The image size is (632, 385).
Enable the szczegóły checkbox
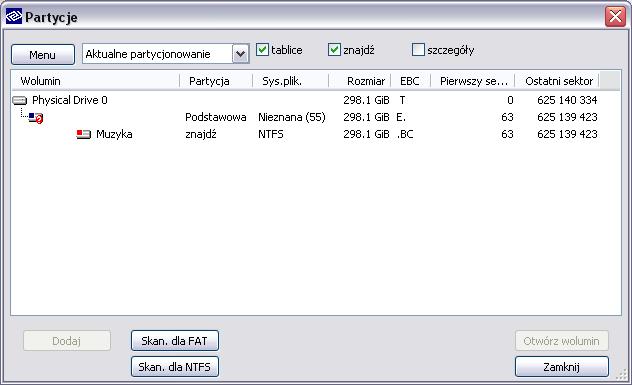point(418,50)
